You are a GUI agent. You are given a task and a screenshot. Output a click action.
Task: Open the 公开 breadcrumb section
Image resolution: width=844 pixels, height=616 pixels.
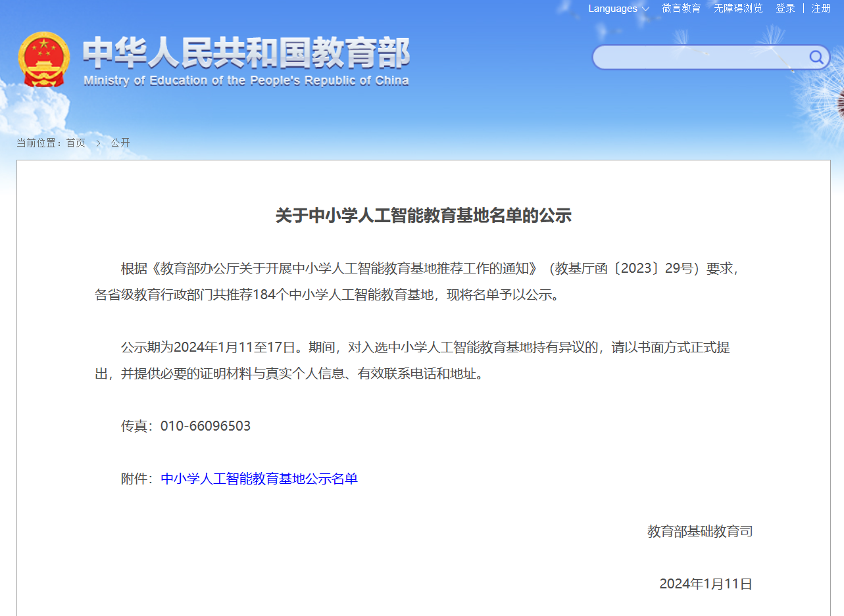(120, 143)
